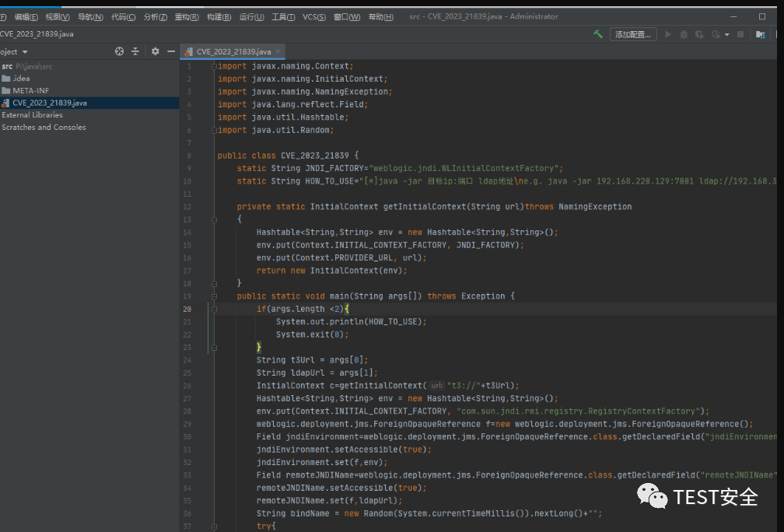Open the 帮助(H) Help menu
Image resolution: width=784 pixels, height=532 pixels.
[381, 17]
